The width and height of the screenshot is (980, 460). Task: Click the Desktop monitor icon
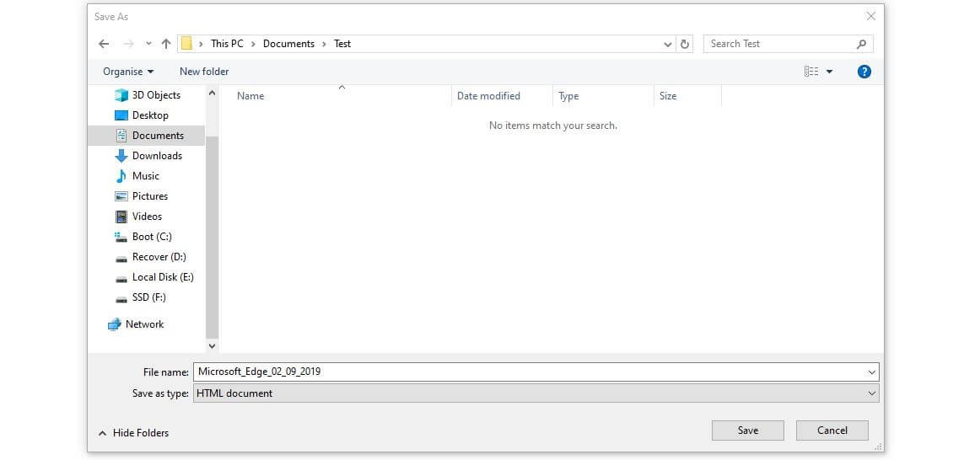tap(121, 115)
